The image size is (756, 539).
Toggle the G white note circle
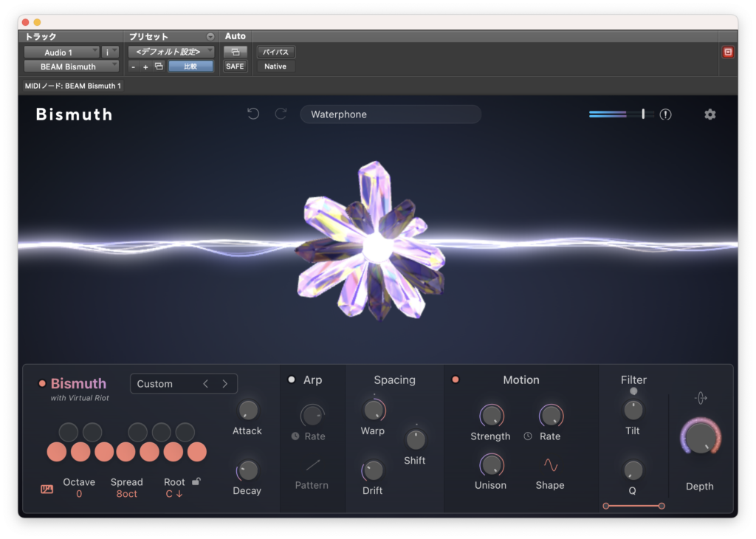[149, 452]
